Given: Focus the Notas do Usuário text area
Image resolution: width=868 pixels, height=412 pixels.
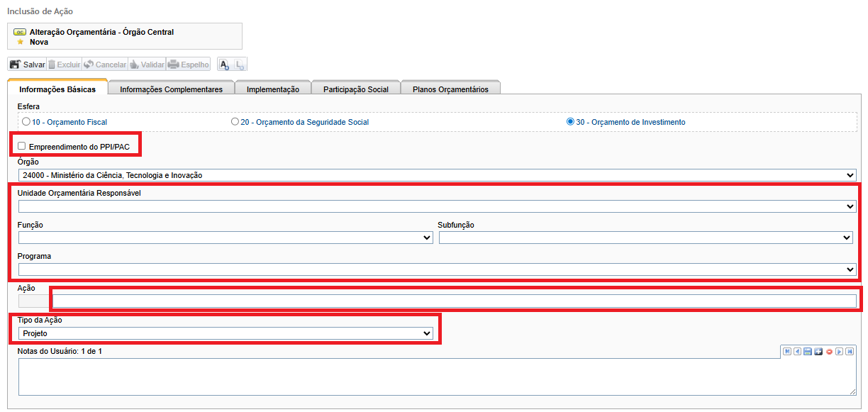Looking at the screenshot, I should click(x=437, y=377).
